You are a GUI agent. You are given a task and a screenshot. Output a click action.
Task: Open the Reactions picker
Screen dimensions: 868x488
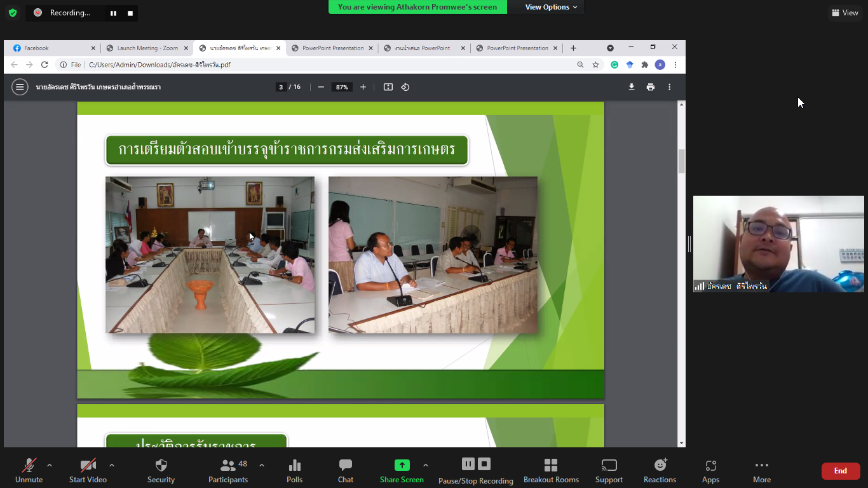[x=660, y=470]
